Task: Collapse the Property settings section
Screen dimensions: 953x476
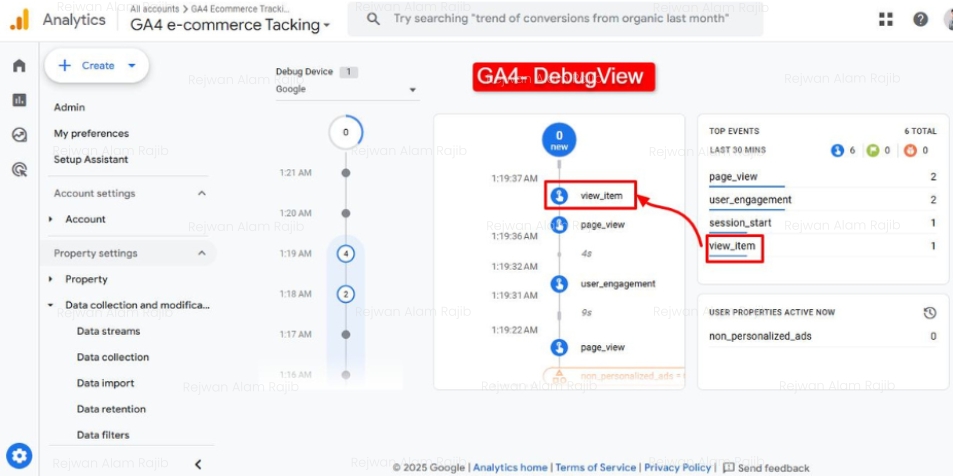Action: click(202, 254)
